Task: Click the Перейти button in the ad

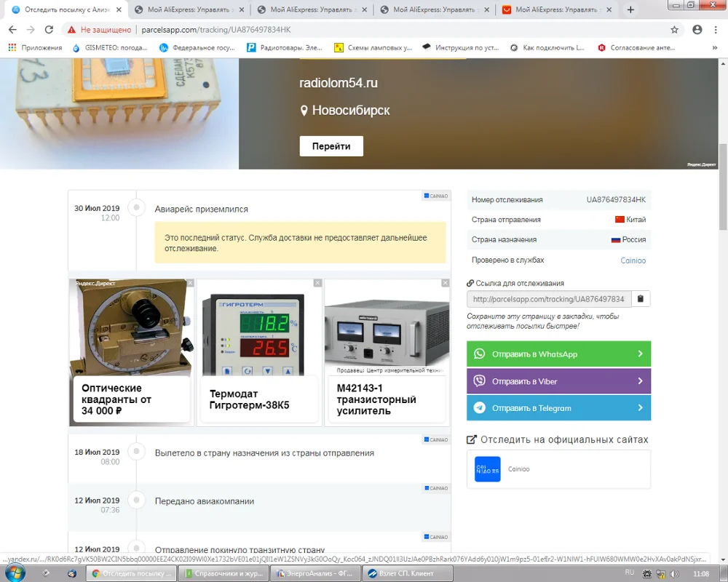Action: tap(331, 146)
